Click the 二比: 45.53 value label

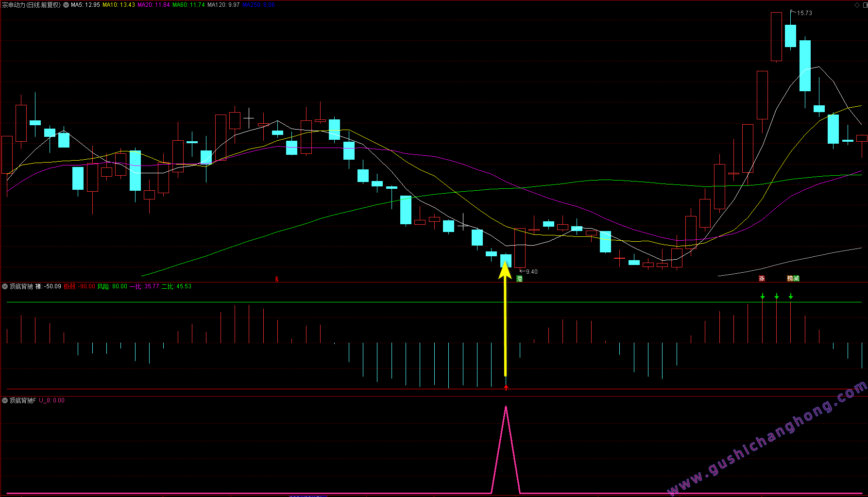176,286
